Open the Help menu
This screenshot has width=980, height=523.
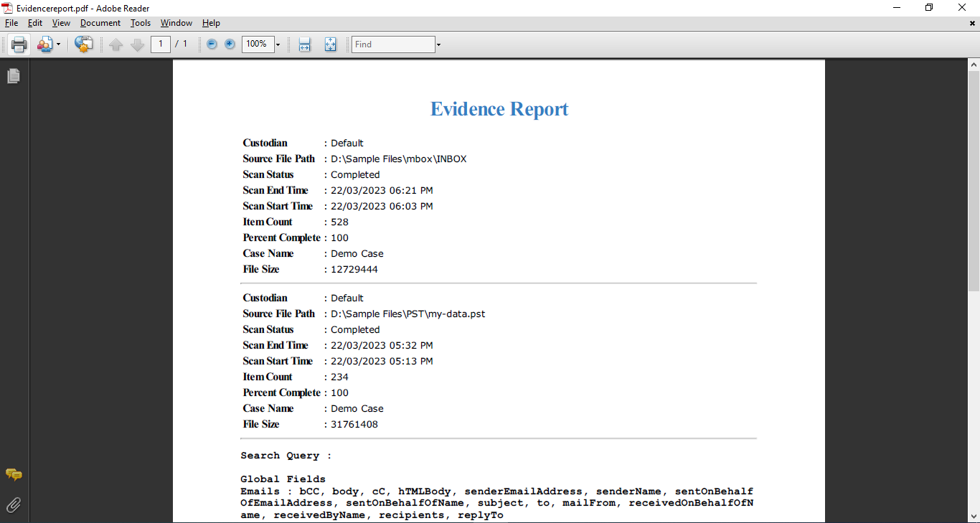(211, 23)
